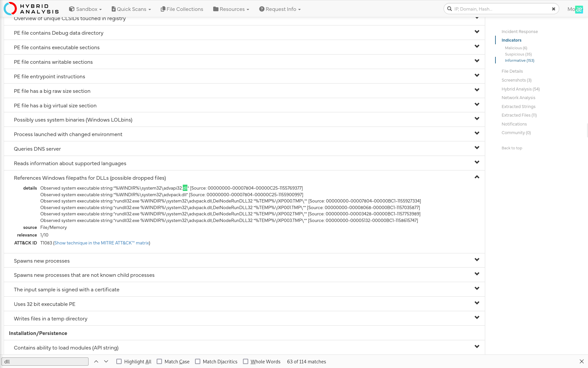588x368 pixels.
Task: Click the search magnifier icon
Action: click(450, 9)
